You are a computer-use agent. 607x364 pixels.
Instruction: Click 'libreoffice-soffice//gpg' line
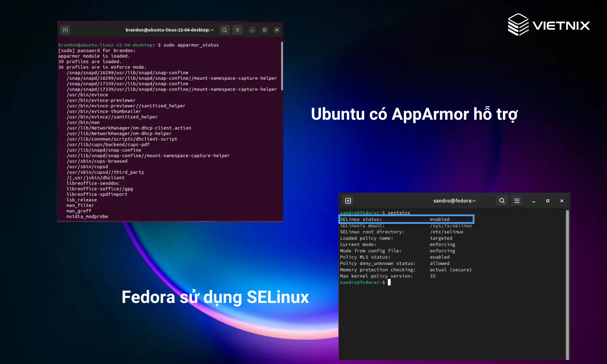pos(100,189)
